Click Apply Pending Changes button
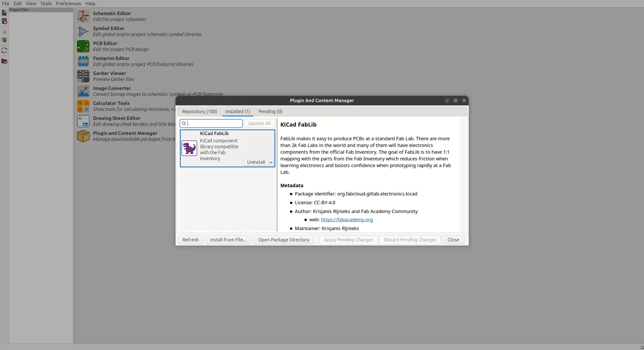The width and height of the screenshot is (644, 350). pyautogui.click(x=348, y=240)
